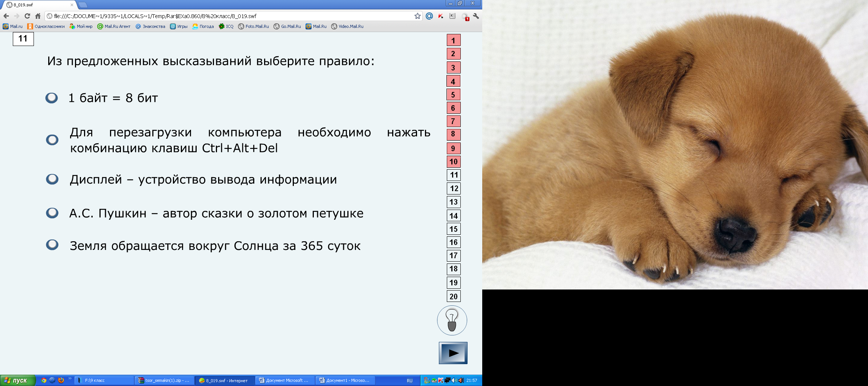Click the address bar URL field
868x386 pixels.
pos(226,16)
